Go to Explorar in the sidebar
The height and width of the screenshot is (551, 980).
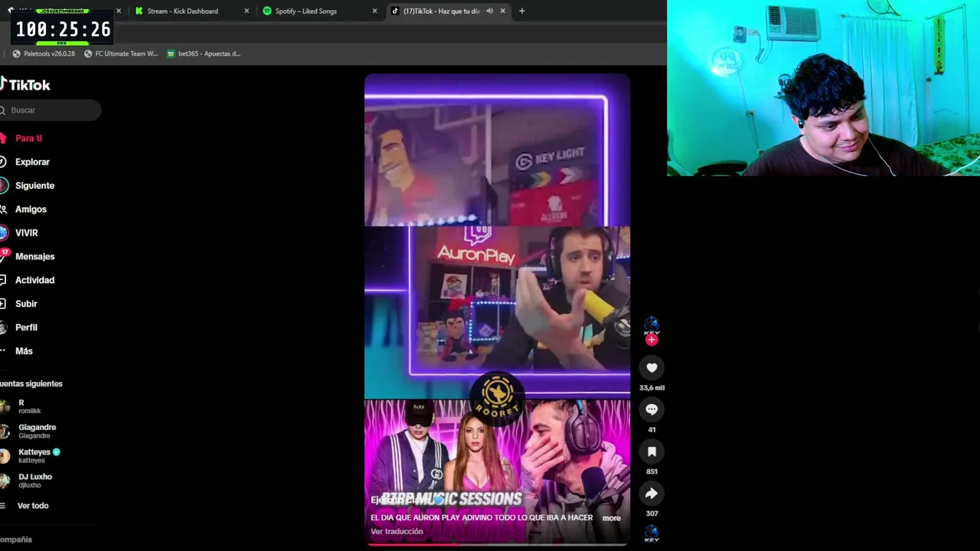click(32, 162)
